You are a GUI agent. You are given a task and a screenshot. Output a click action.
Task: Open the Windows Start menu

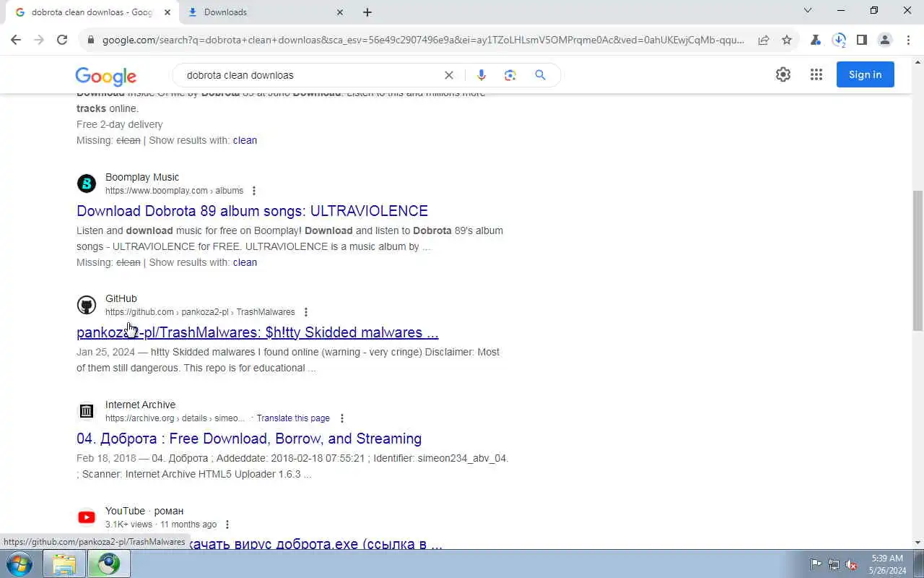18,564
